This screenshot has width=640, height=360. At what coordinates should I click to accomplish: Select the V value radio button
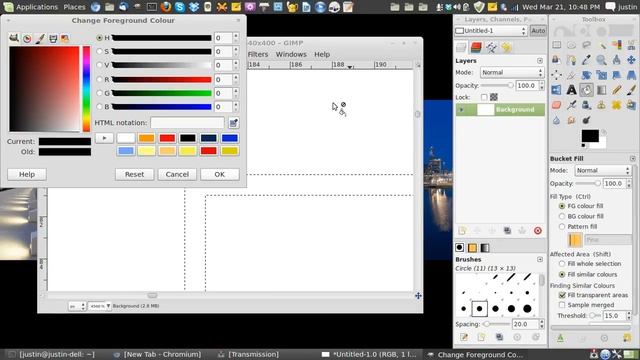pyautogui.click(x=100, y=65)
